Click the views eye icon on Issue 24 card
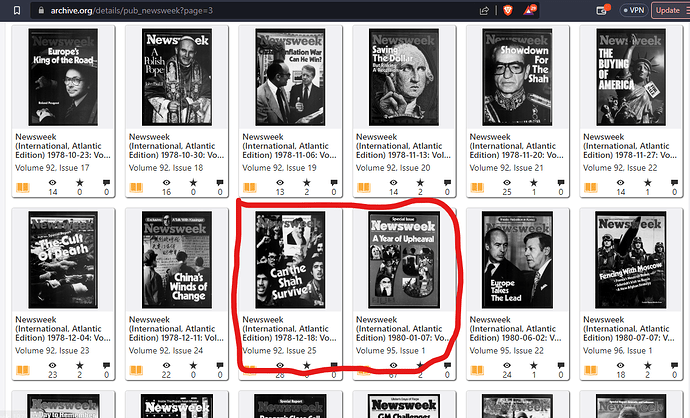 click(x=166, y=365)
